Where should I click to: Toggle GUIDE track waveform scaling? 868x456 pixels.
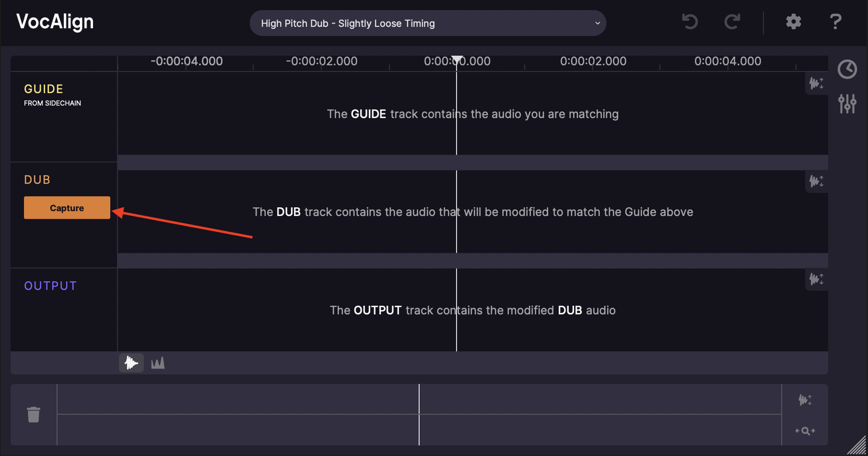(816, 84)
